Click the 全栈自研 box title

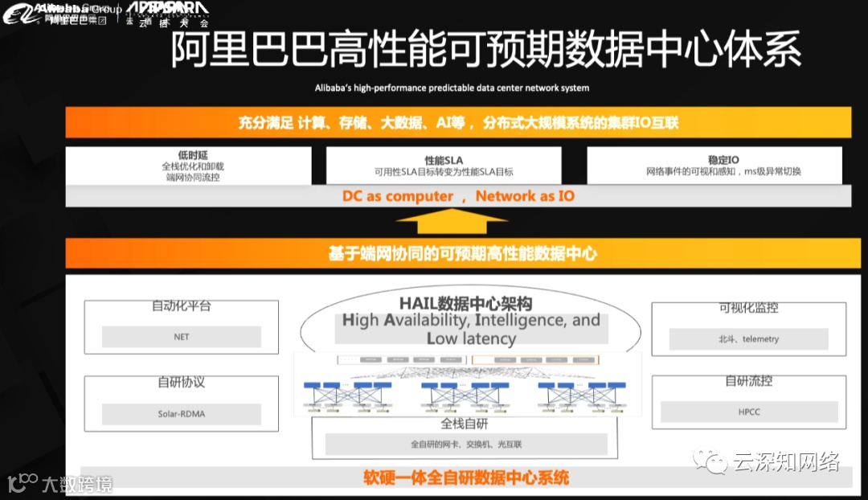pyautogui.click(x=465, y=424)
